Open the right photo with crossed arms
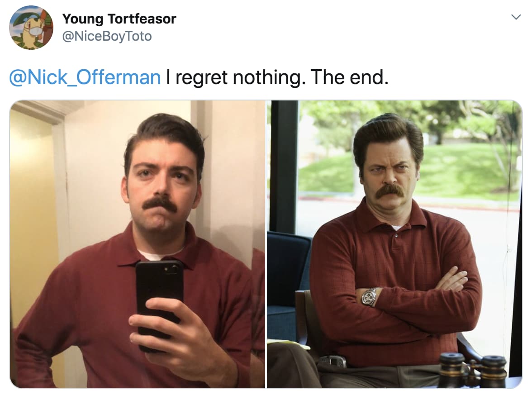Viewport: 532px width, 400px height. (x=394, y=244)
